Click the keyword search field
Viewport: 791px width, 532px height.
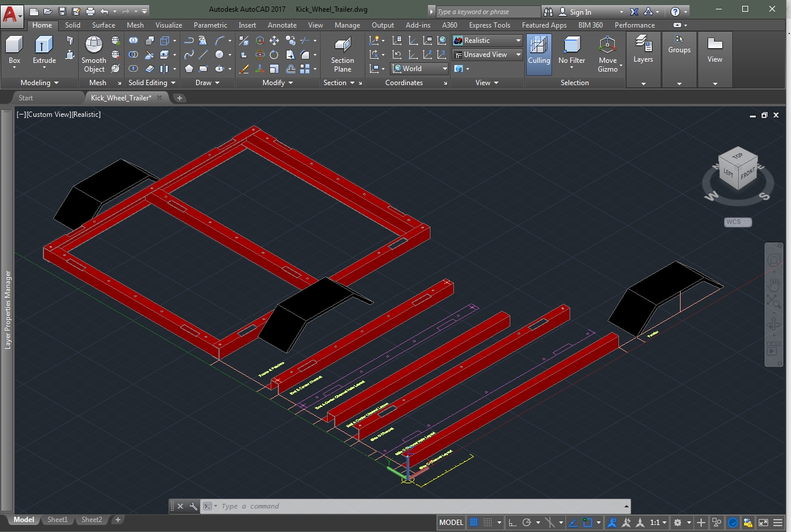pyautogui.click(x=487, y=12)
